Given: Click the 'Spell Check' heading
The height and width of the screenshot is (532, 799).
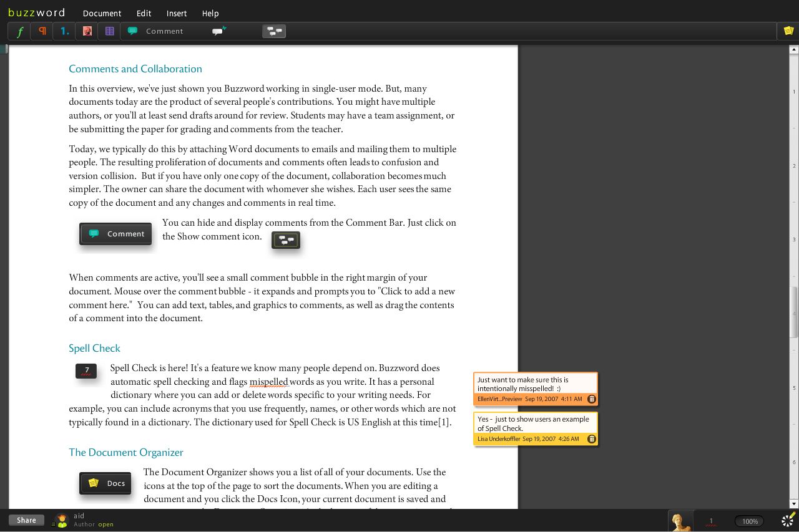Looking at the screenshot, I should [94, 348].
